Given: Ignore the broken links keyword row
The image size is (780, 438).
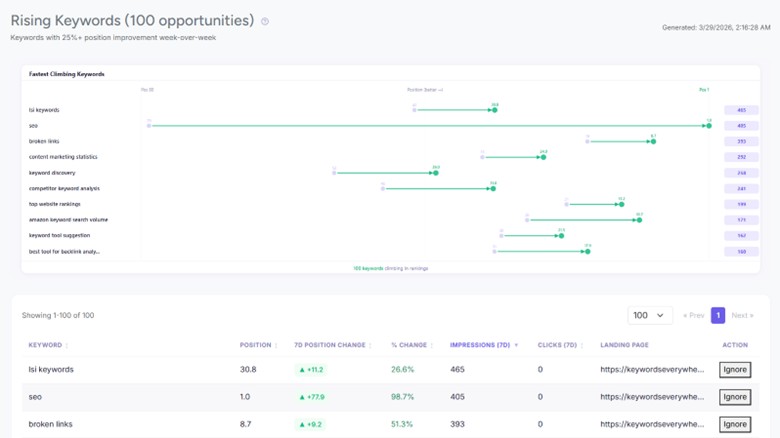Looking at the screenshot, I should (x=735, y=424).
